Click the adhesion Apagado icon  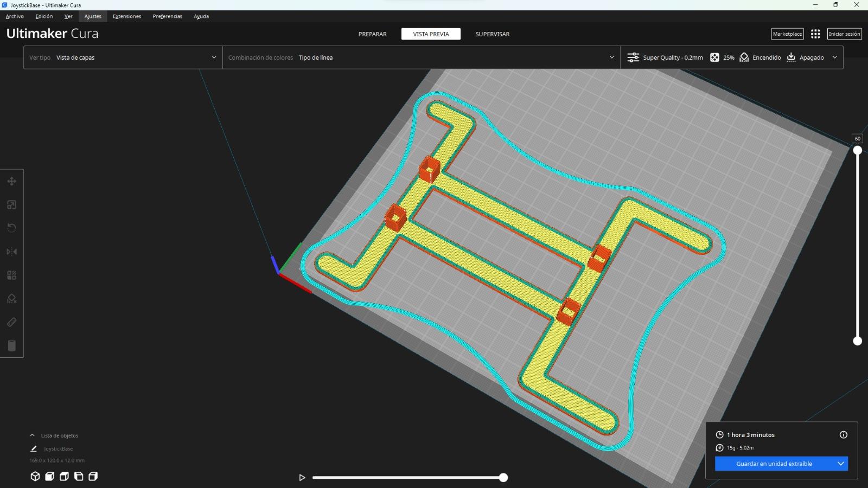point(791,57)
